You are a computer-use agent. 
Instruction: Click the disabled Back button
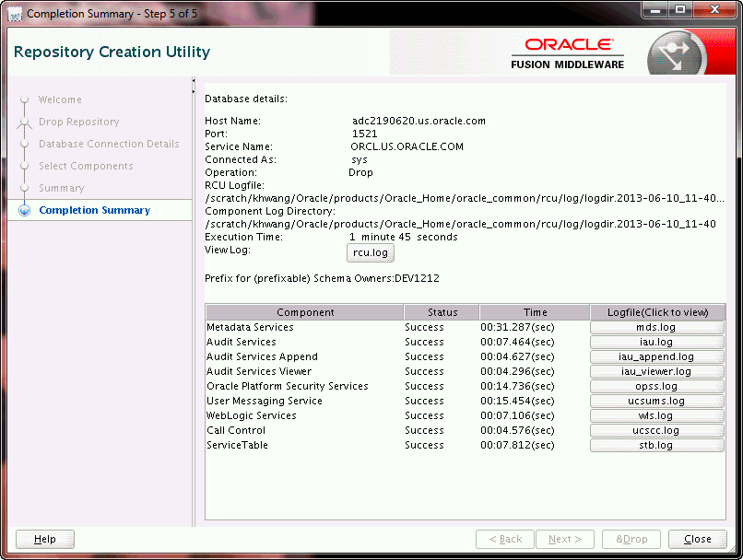(x=505, y=539)
